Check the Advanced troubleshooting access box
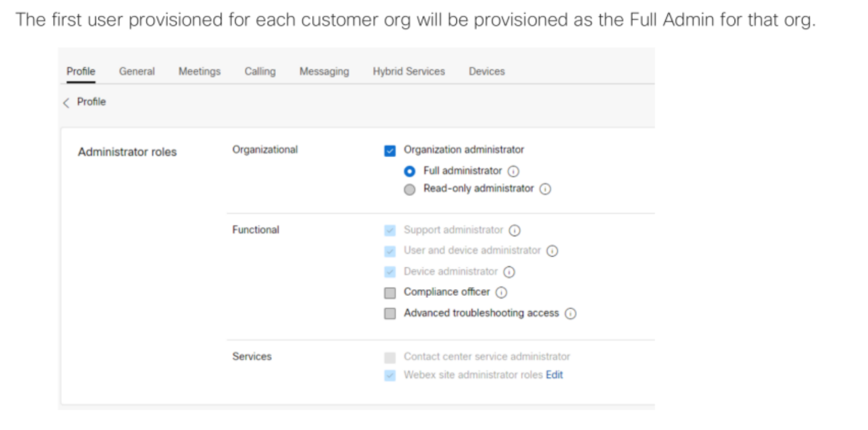 [390, 314]
